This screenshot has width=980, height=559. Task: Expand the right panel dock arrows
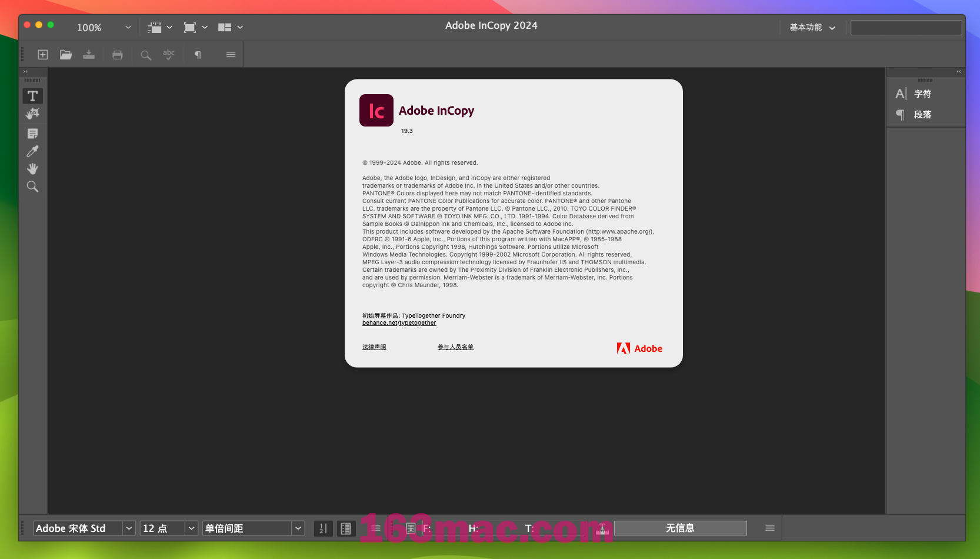tap(959, 72)
